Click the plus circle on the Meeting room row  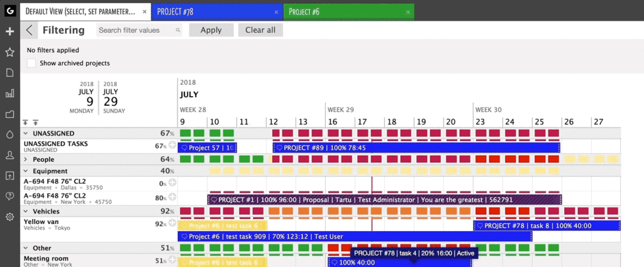tap(172, 259)
